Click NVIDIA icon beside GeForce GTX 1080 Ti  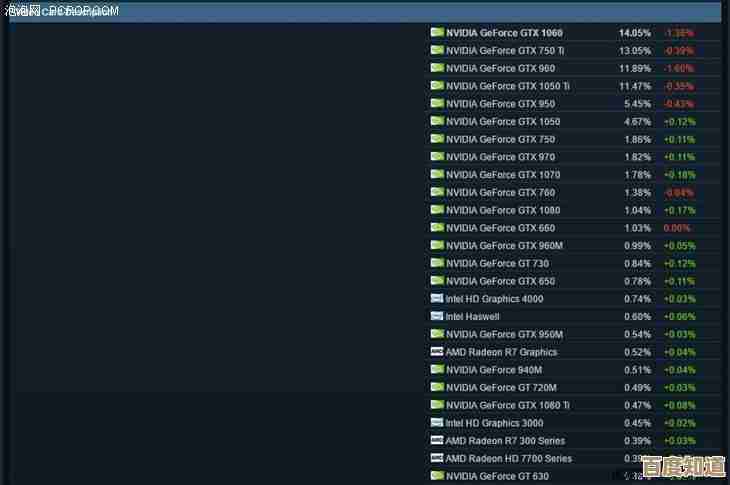pos(437,405)
